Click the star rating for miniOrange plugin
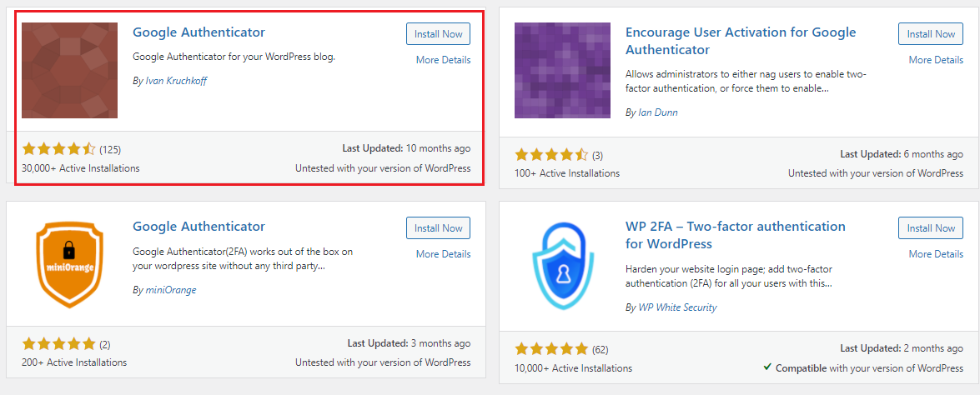The image size is (980, 395). tap(58, 344)
